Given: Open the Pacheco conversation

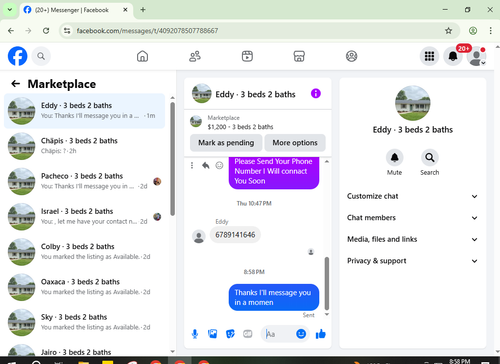Looking at the screenshot, I should click(x=84, y=181).
